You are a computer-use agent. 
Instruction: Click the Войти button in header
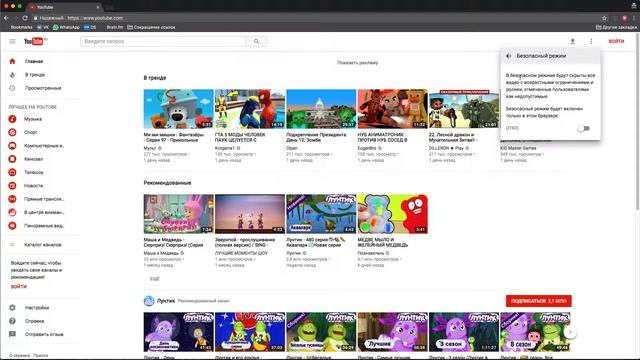[616, 41]
